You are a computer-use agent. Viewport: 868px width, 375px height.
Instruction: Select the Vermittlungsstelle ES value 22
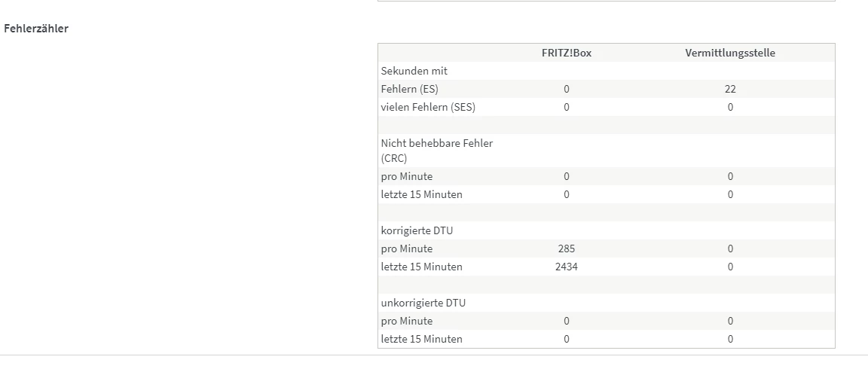pyautogui.click(x=729, y=89)
